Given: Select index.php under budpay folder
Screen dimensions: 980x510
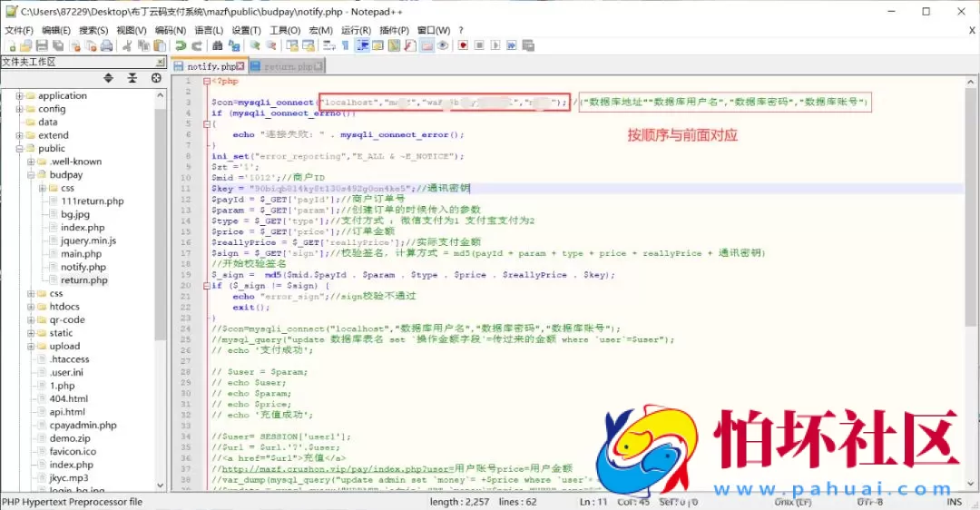Looking at the screenshot, I should tap(83, 228).
